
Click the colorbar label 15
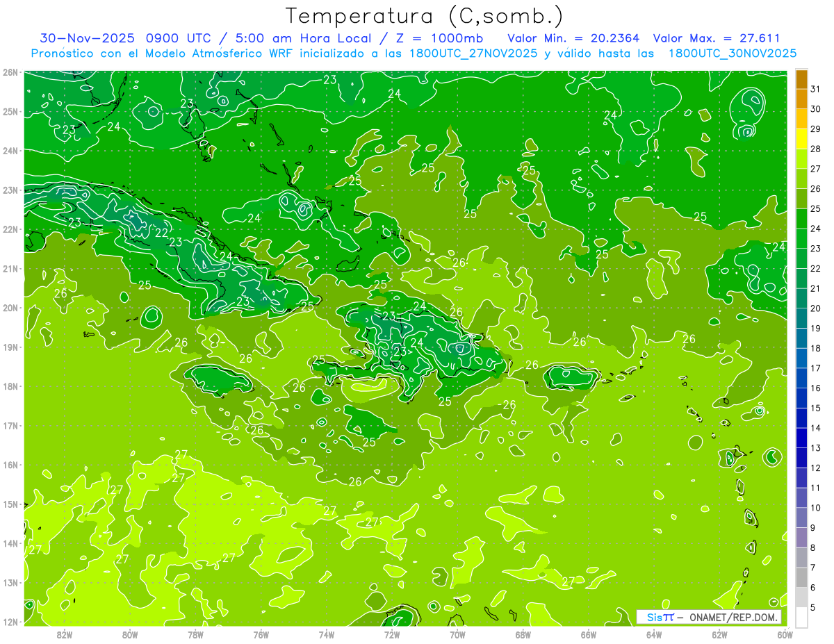816,408
